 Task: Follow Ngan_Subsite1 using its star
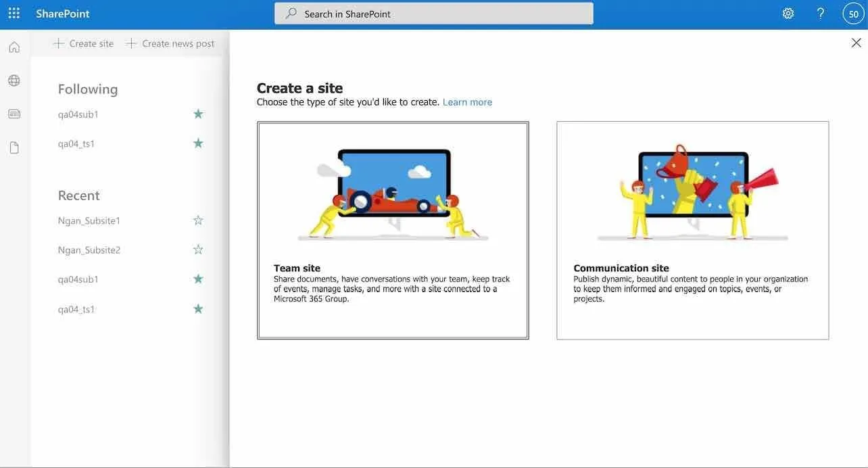click(x=198, y=220)
